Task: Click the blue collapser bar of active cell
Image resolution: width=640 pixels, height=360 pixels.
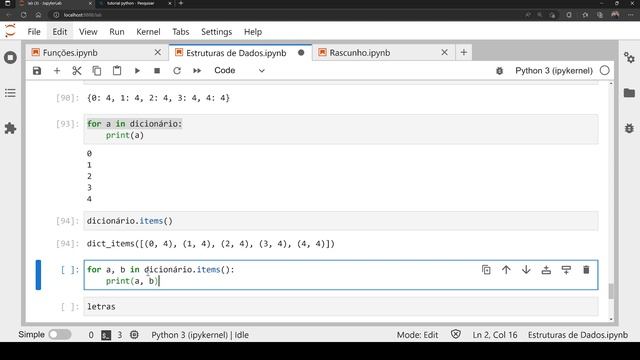Action: 38,275
